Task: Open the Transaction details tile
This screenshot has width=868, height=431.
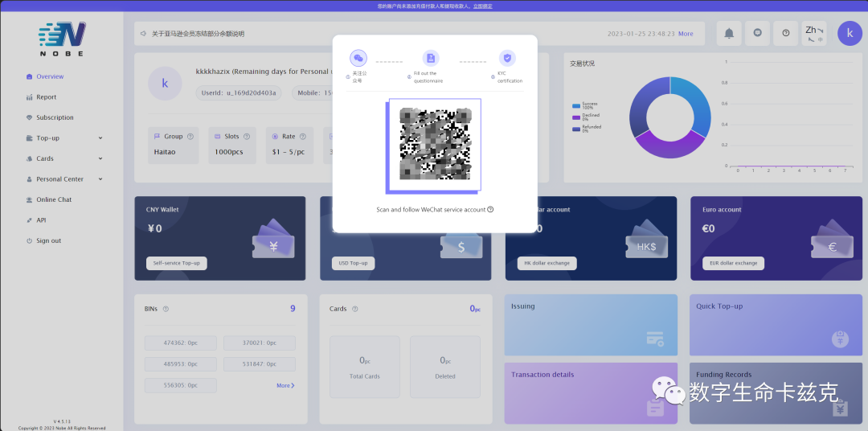Action: 591,393
